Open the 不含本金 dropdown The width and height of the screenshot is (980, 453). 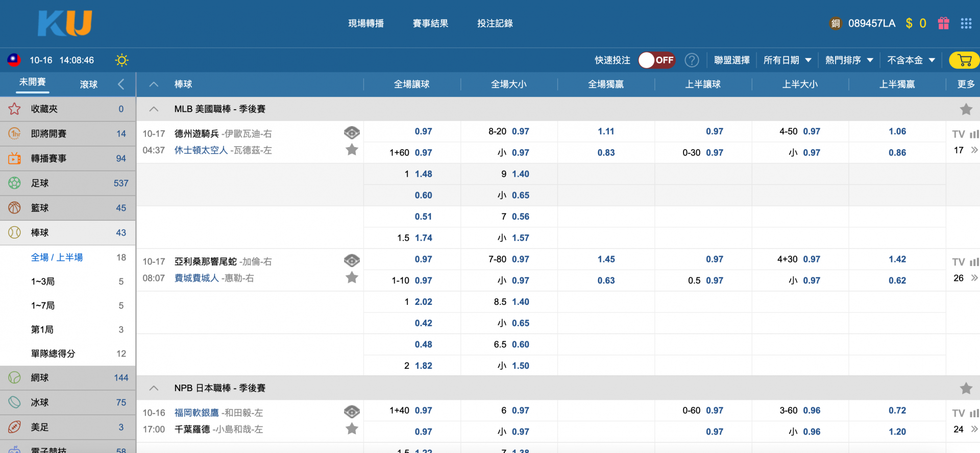pos(911,60)
